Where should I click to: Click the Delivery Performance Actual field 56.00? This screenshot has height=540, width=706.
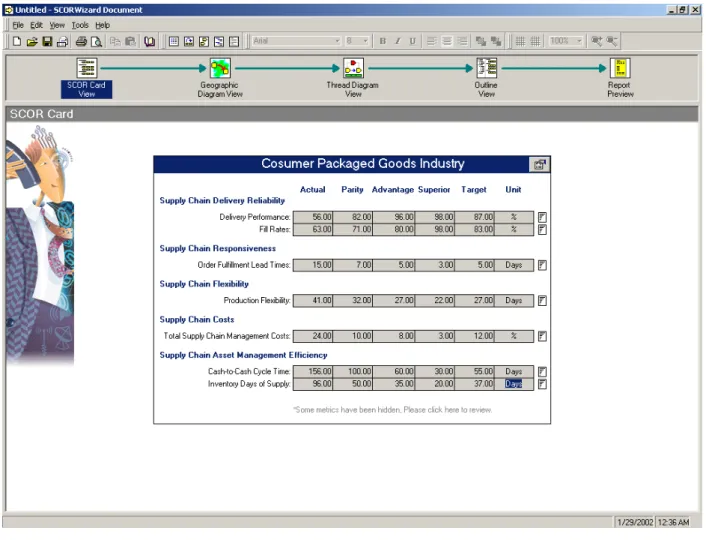pyautogui.click(x=313, y=218)
